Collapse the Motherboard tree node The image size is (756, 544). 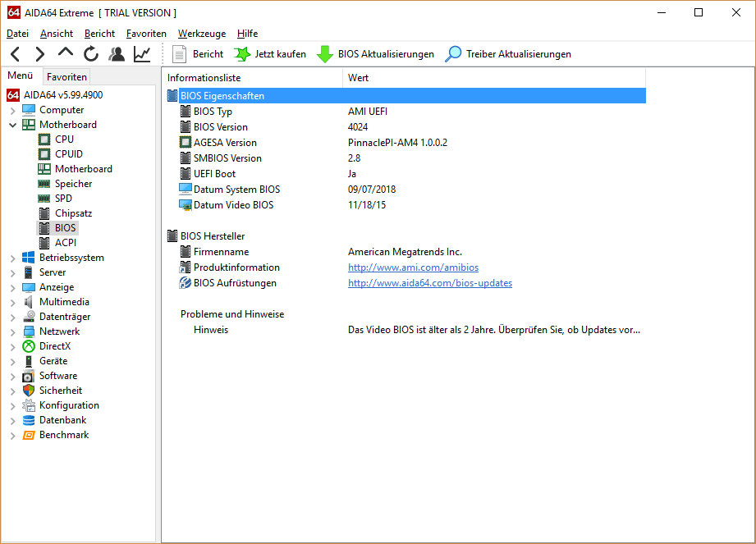13,126
